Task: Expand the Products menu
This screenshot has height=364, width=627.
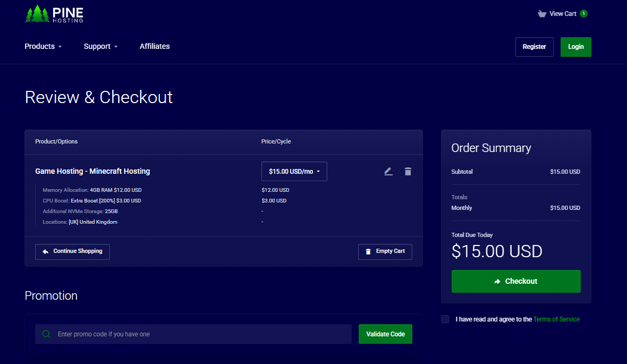Action: pyautogui.click(x=43, y=46)
